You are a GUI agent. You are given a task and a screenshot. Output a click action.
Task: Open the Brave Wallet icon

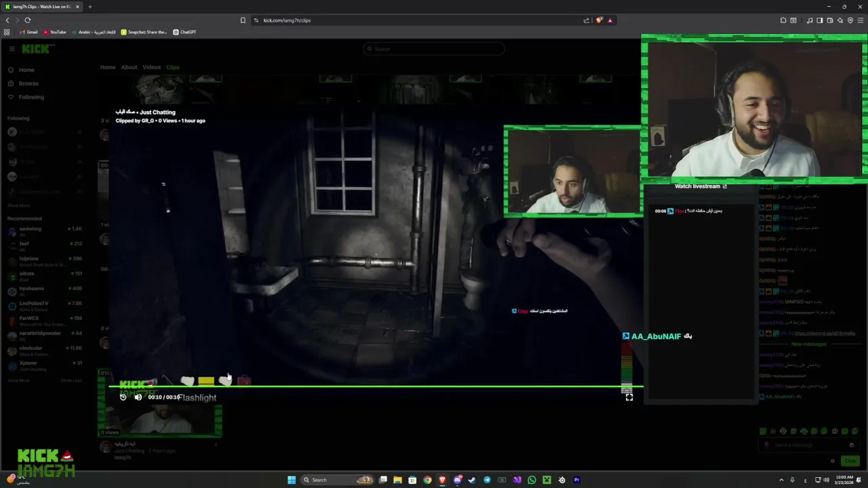click(x=830, y=20)
